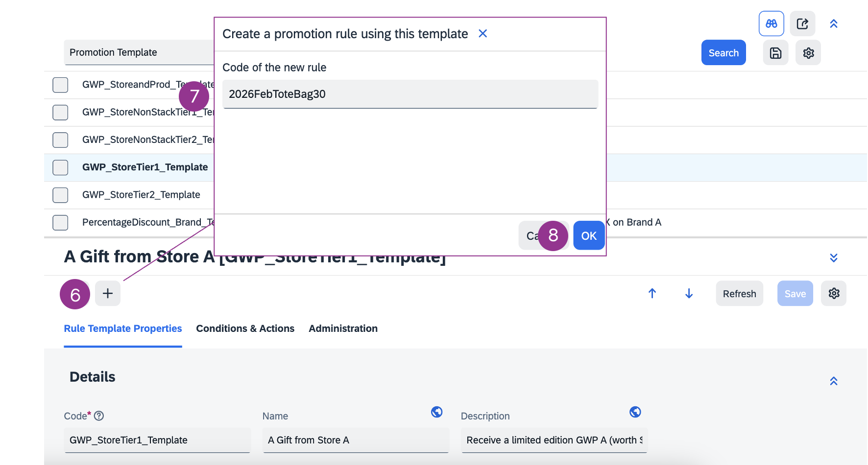The width and height of the screenshot is (868, 465).
Task: Open the search settings gear icon
Action: click(808, 53)
